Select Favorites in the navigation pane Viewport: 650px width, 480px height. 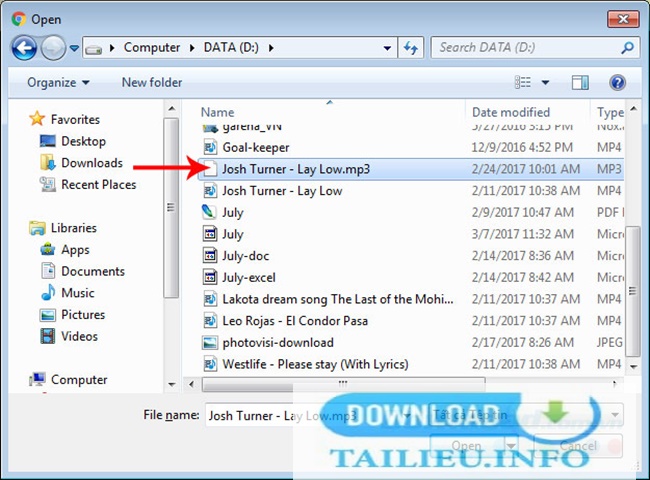[75, 119]
